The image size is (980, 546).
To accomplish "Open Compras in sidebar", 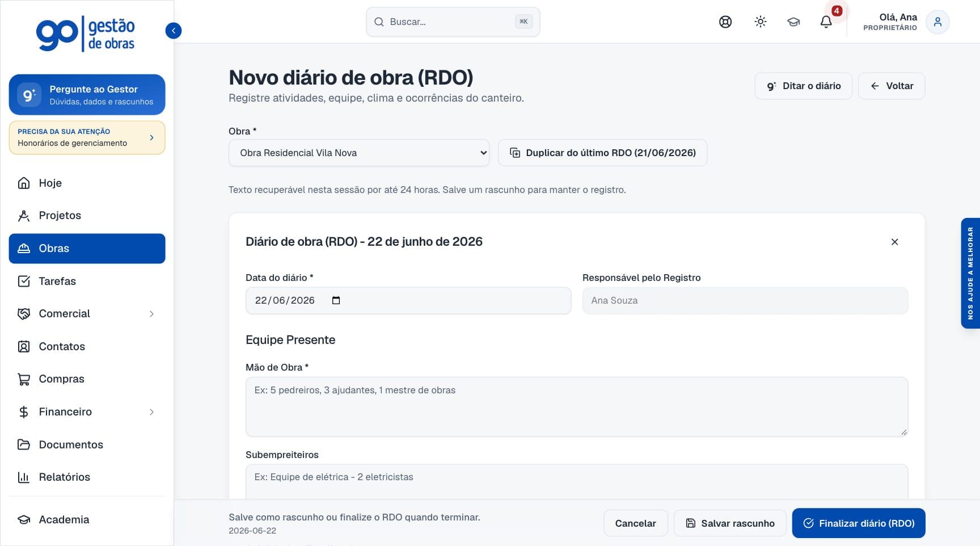I will [87, 379].
